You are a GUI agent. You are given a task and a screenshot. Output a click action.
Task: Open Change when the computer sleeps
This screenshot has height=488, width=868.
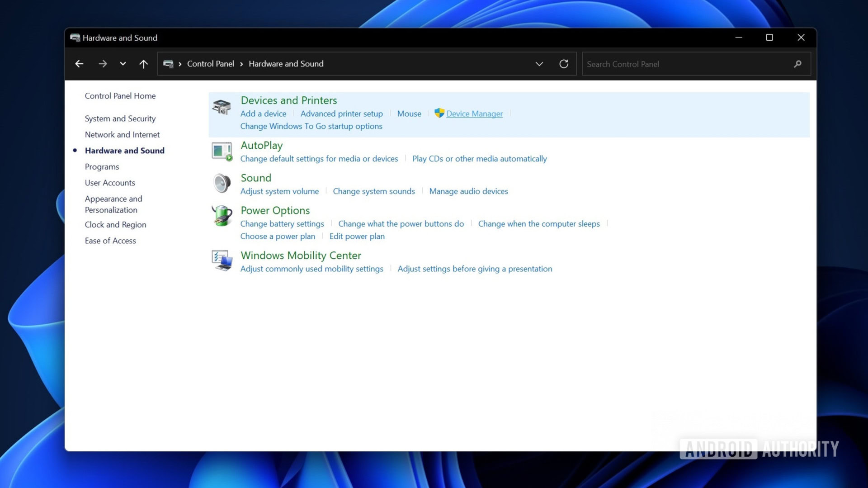click(x=538, y=223)
